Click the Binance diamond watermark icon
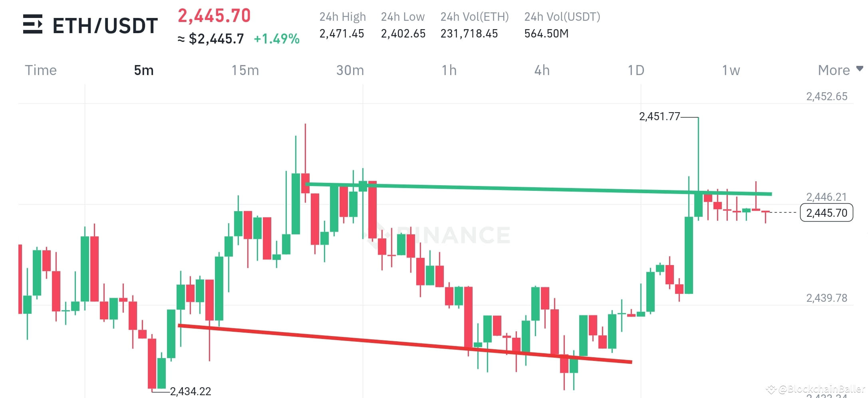The width and height of the screenshot is (868, 398). 377,235
